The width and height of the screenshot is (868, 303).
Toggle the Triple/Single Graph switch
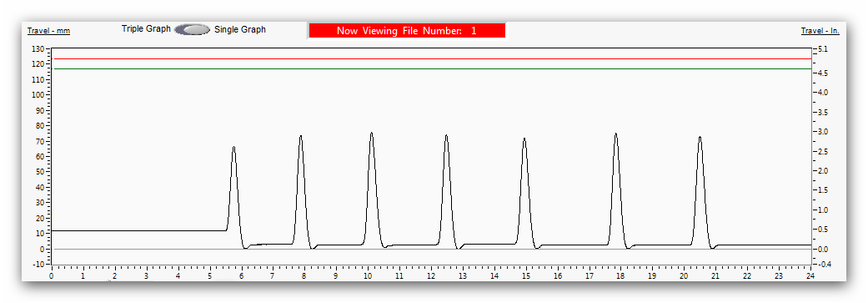click(x=192, y=30)
